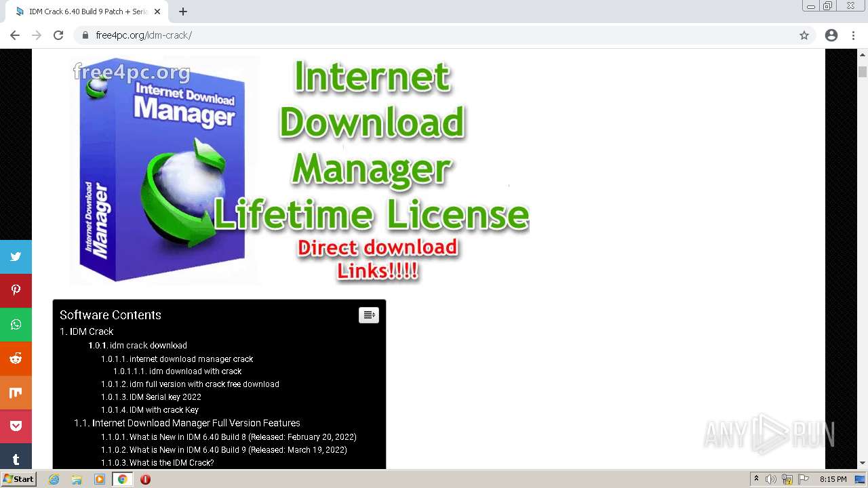The height and width of the screenshot is (488, 868).
Task: Open 'IDM with crack Key' contents link
Action: point(150,410)
